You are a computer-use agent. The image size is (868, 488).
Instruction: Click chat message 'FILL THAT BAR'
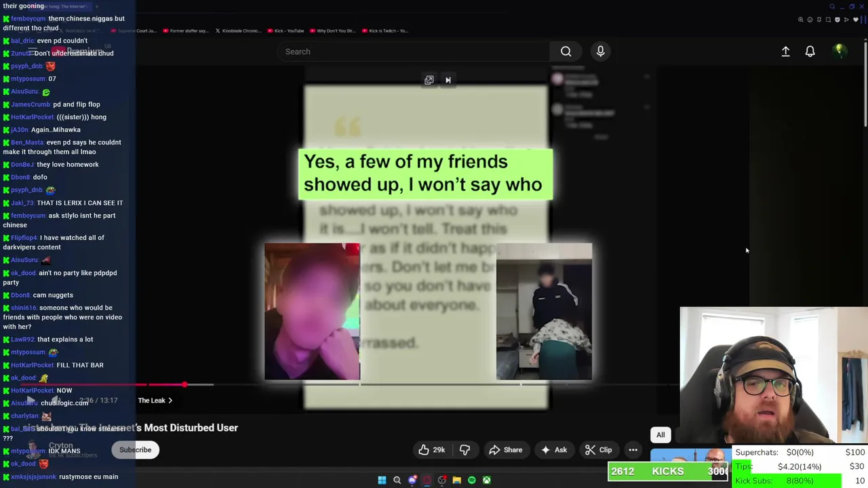80,365
